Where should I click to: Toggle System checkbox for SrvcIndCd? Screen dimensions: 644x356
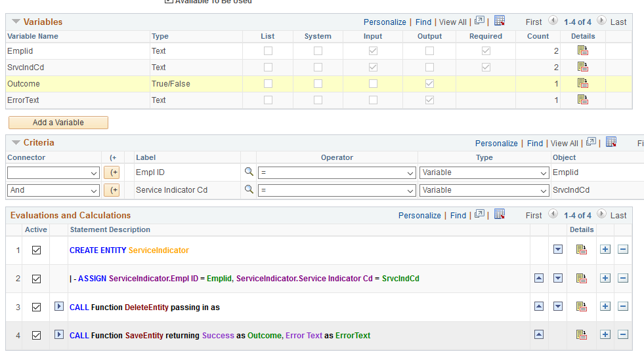318,68
